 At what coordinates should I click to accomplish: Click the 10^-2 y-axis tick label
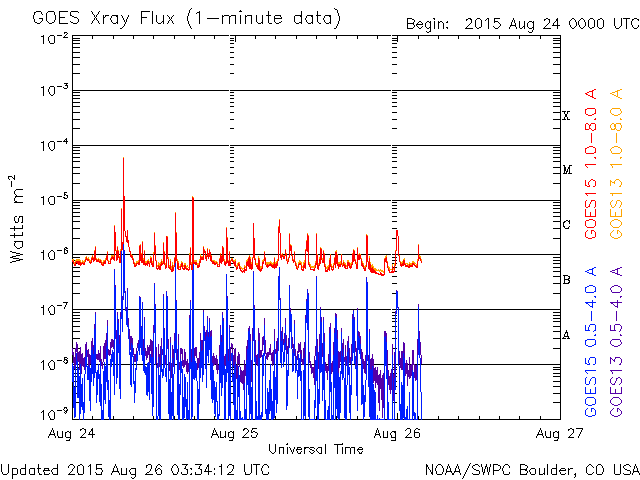pos(54,40)
